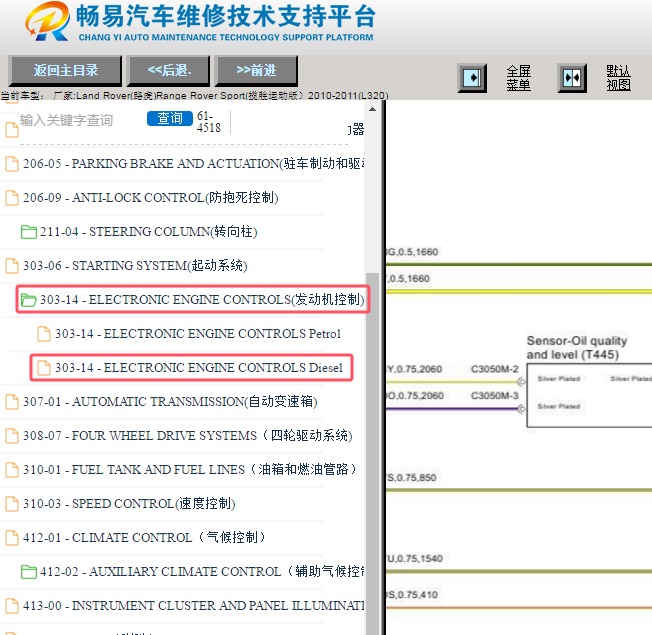652x635 pixels.
Task: Open 310-03 Speed Control entry
Action: click(x=129, y=504)
